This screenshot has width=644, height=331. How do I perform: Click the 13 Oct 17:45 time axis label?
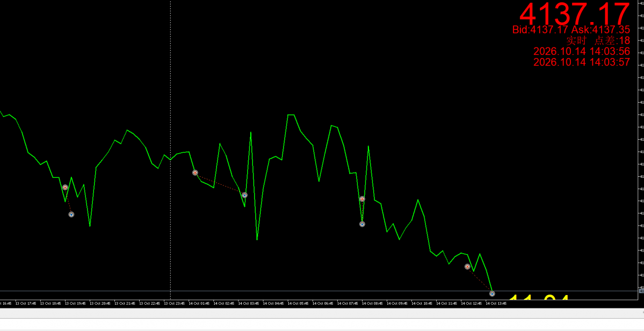pos(26,304)
